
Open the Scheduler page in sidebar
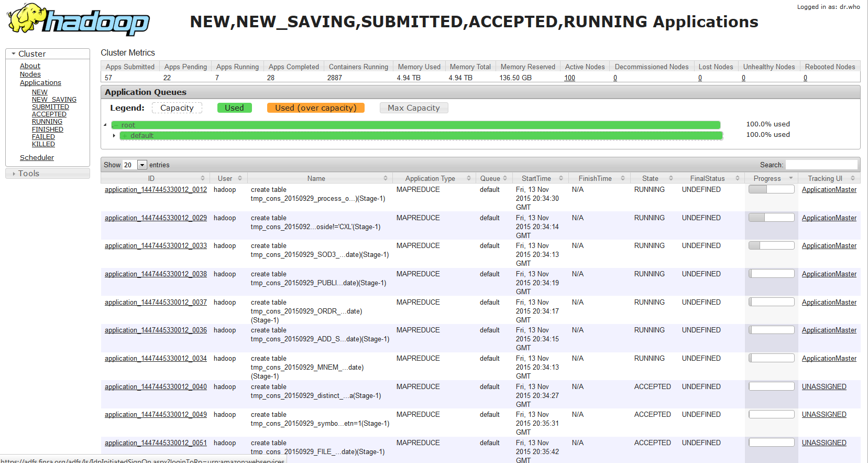(37, 158)
